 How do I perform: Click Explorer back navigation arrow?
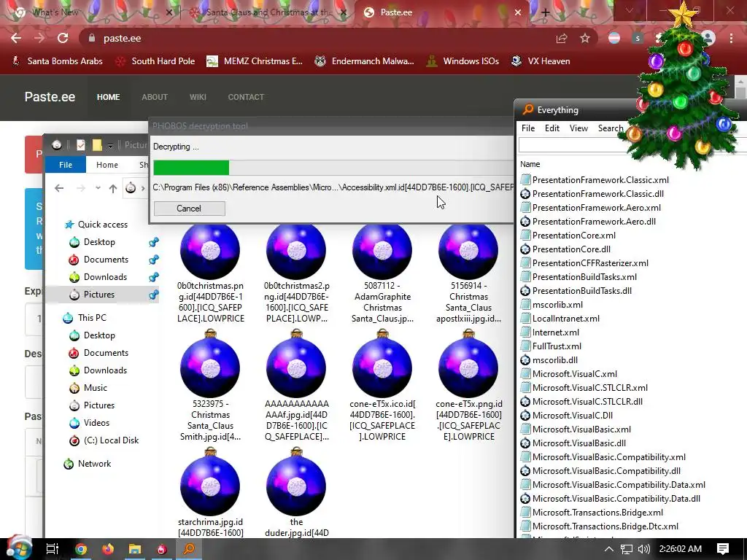click(59, 188)
